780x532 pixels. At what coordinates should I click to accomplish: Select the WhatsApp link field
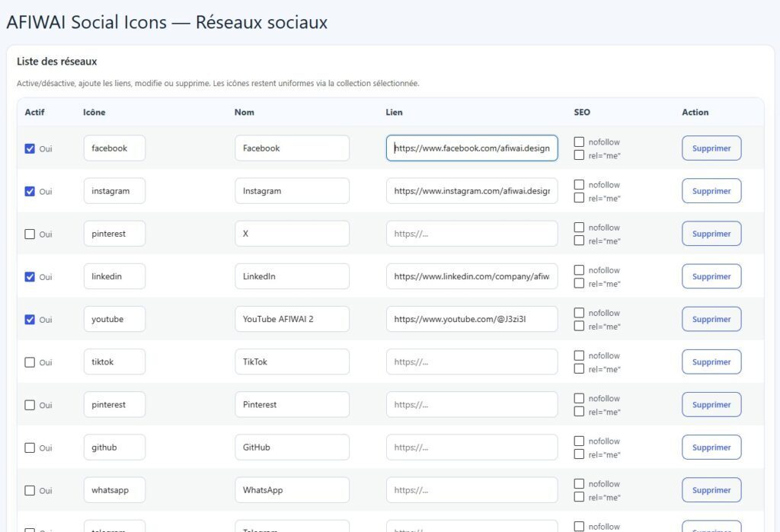(472, 490)
